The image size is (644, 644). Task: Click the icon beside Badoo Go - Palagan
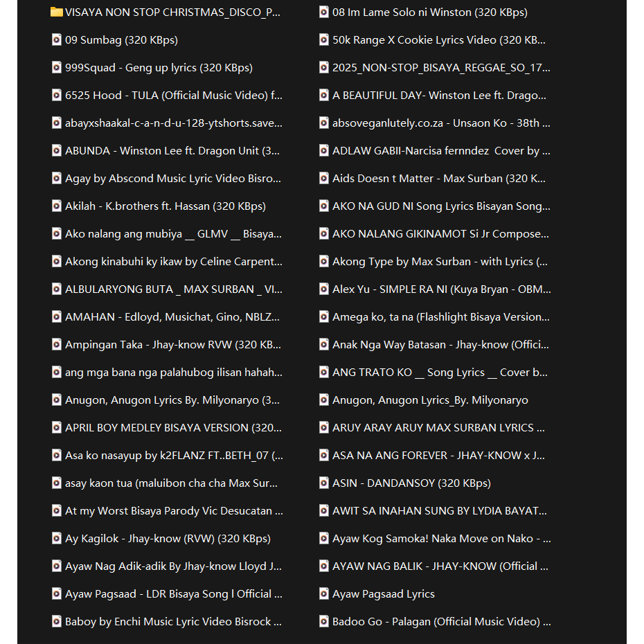tap(324, 622)
